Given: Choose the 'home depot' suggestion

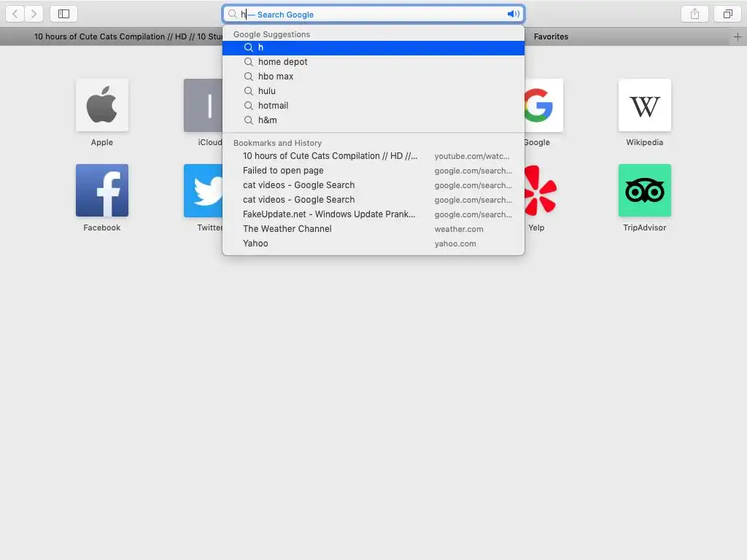Looking at the screenshot, I should coord(373,62).
